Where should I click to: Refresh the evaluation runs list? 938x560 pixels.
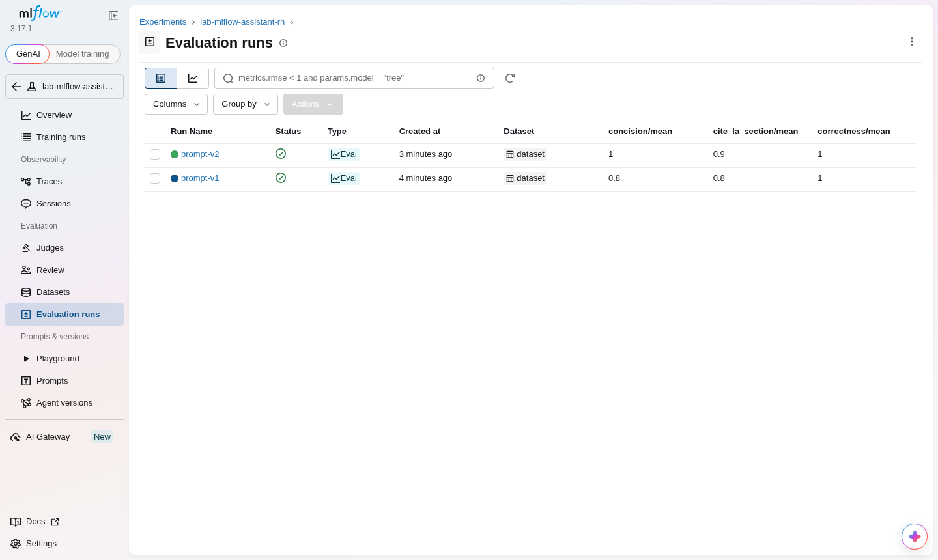pos(510,78)
